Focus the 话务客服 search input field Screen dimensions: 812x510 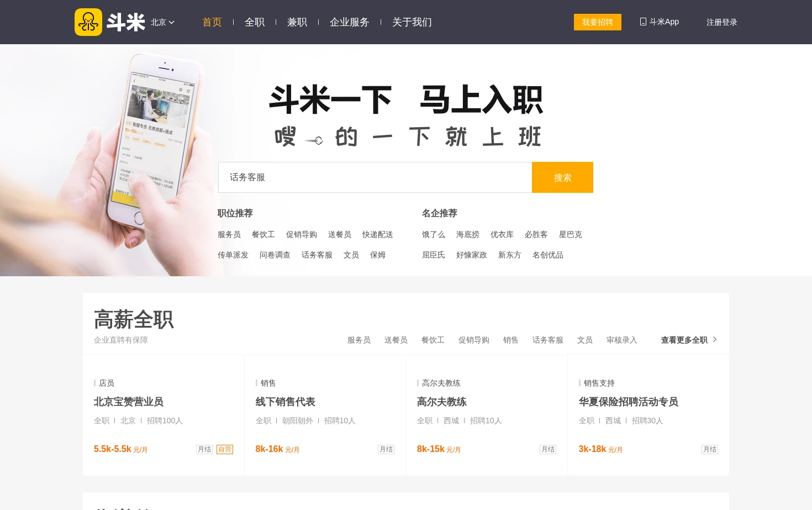pos(375,177)
